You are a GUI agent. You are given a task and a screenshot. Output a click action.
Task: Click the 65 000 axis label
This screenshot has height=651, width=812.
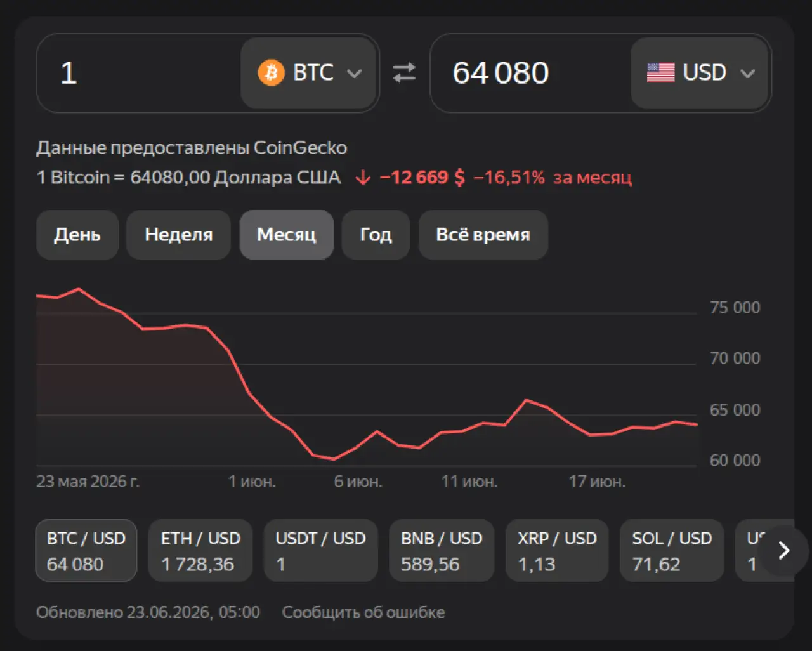click(735, 410)
